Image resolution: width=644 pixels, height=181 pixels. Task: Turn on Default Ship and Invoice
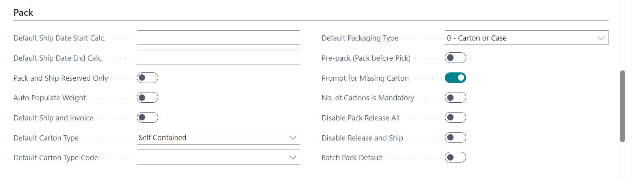pos(147,118)
